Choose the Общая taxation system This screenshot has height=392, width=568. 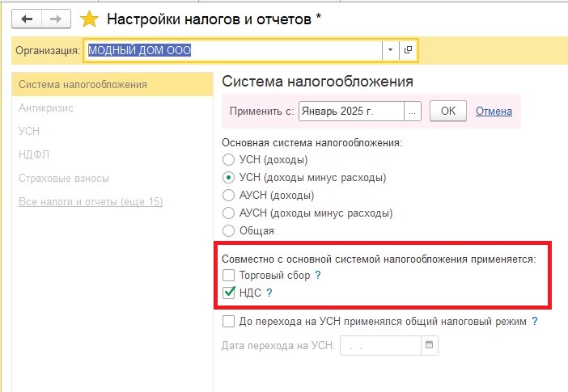(x=228, y=230)
